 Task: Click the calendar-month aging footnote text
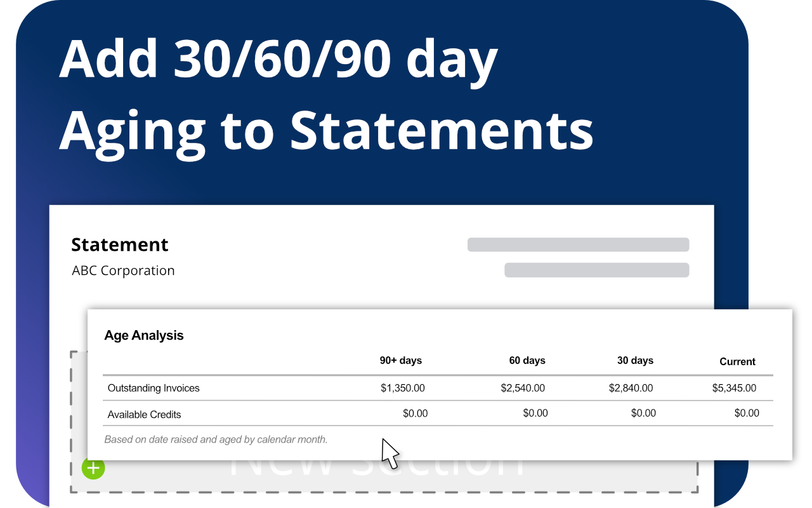tap(216, 439)
